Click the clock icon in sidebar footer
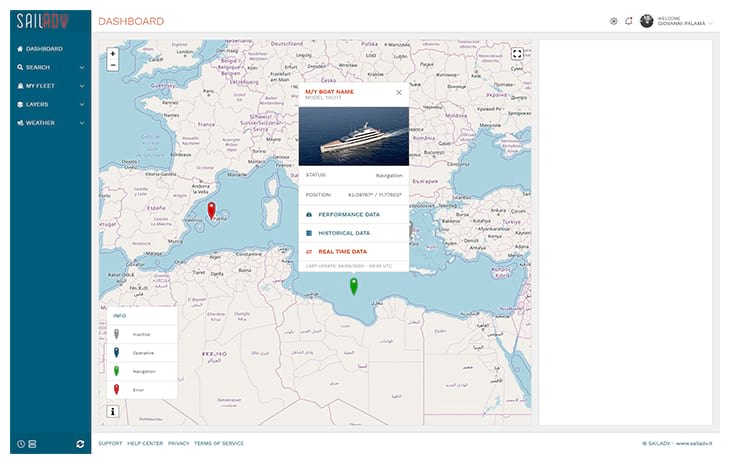Viewport: 730px width, 464px height. click(21, 444)
